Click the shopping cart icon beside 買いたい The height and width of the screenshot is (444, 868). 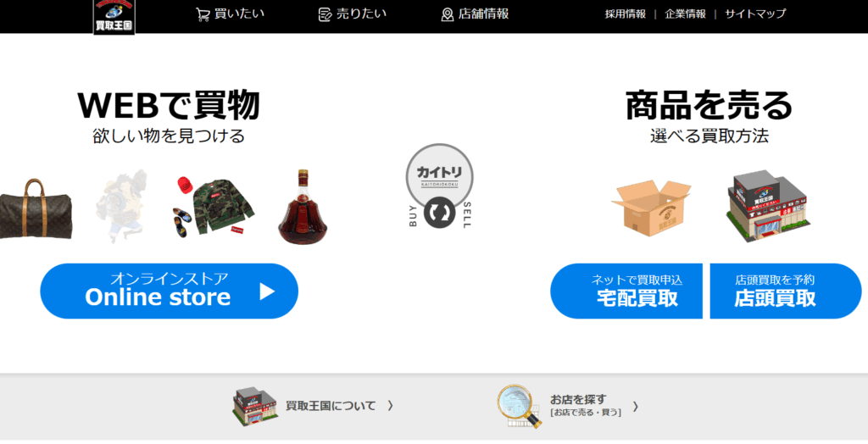pyautogui.click(x=203, y=15)
